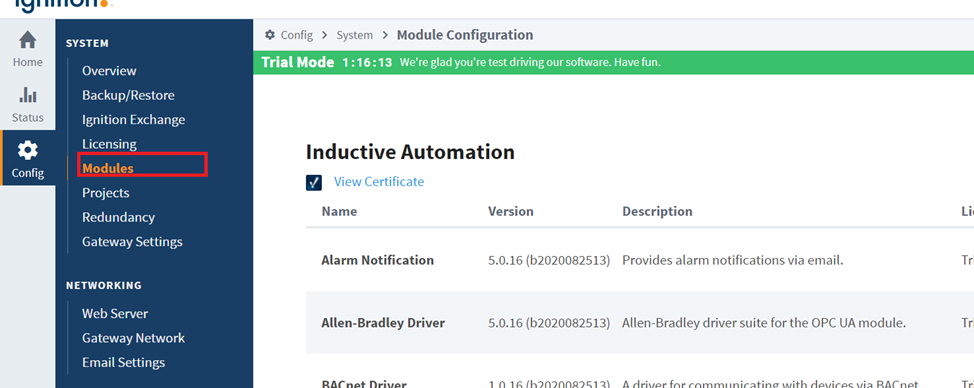Open the Status bar-chart icon

point(27,94)
